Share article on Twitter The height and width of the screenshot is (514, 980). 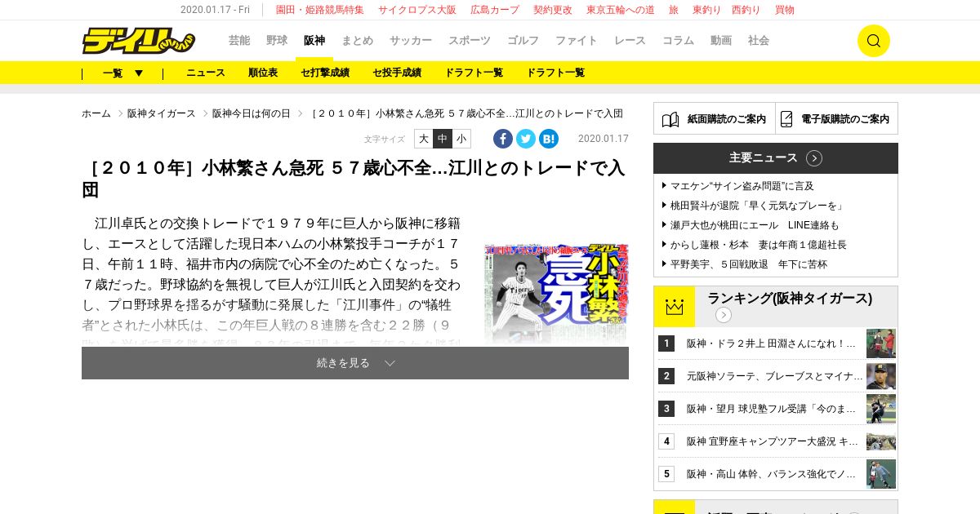526,139
